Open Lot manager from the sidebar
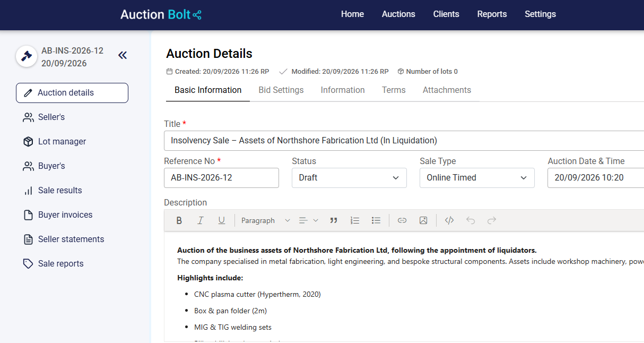 point(72,142)
